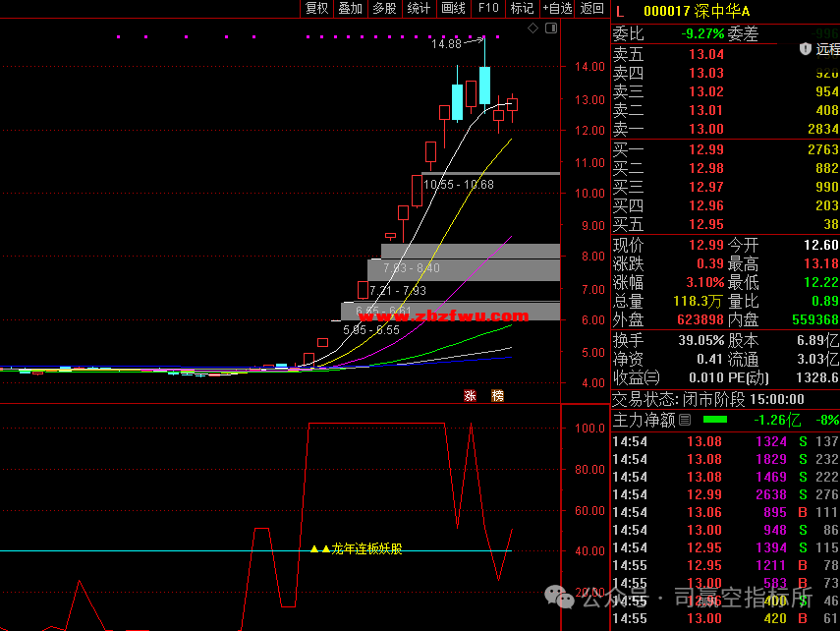Image resolution: width=840 pixels, height=631 pixels.
Task: Select stock title 000017 深中华A
Action: 697,11
